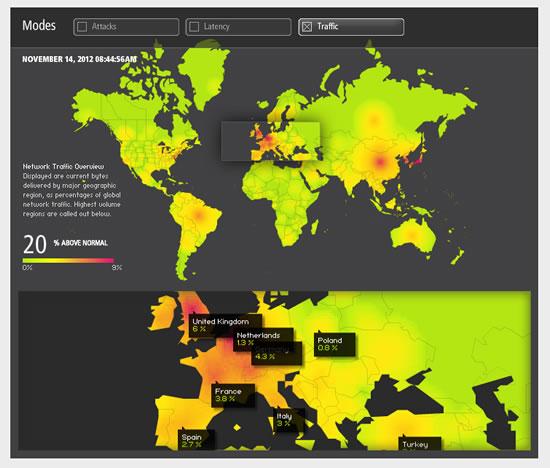
Task: Click the Spain 2.7% label
Action: [196, 440]
